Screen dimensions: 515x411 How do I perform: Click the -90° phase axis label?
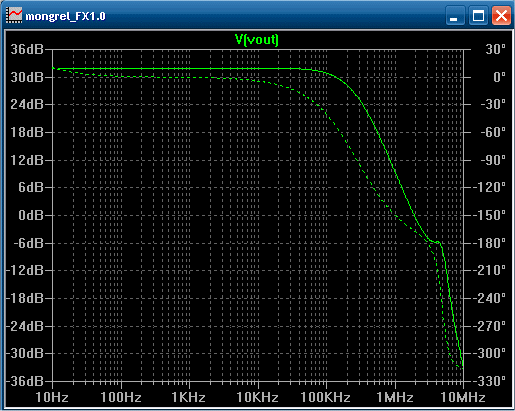493,160
